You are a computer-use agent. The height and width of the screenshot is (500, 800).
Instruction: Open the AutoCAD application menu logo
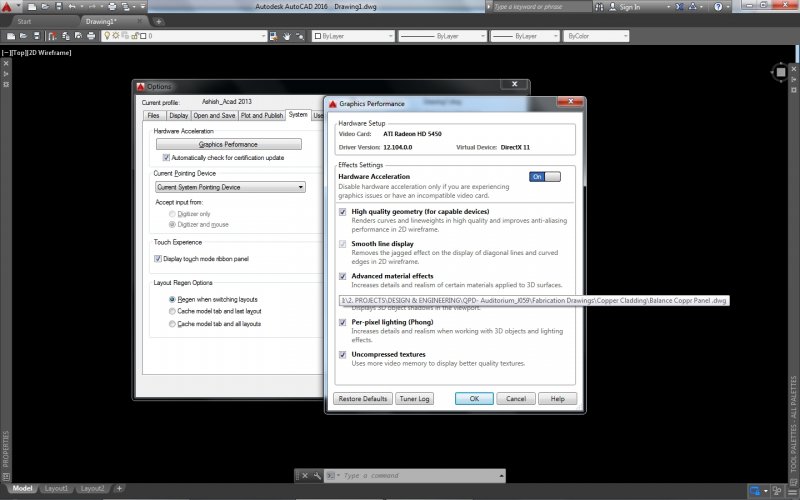7,7
